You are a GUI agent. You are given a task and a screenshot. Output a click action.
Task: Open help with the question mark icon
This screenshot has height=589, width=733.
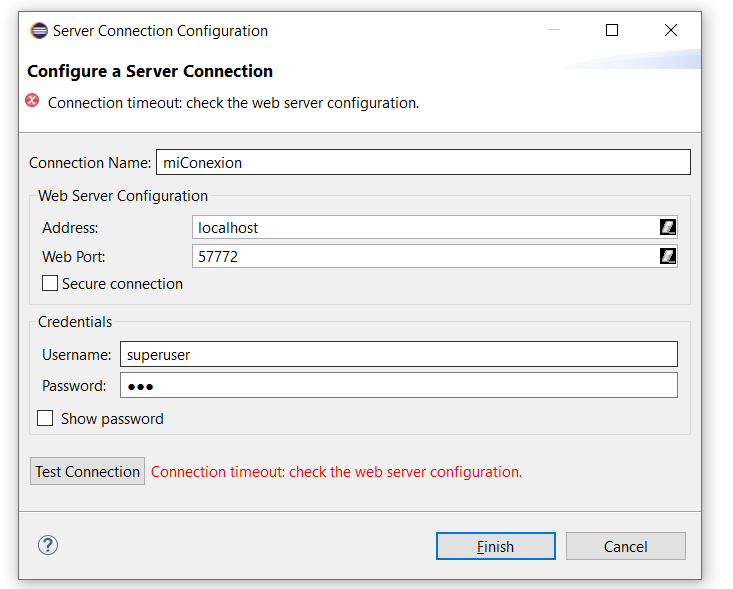pos(48,545)
